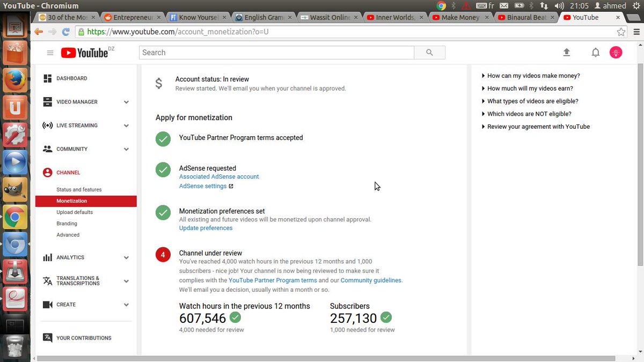This screenshot has height=362, width=644.
Task: Expand 'Which videos are NOT eligible?'
Action: tap(526, 114)
